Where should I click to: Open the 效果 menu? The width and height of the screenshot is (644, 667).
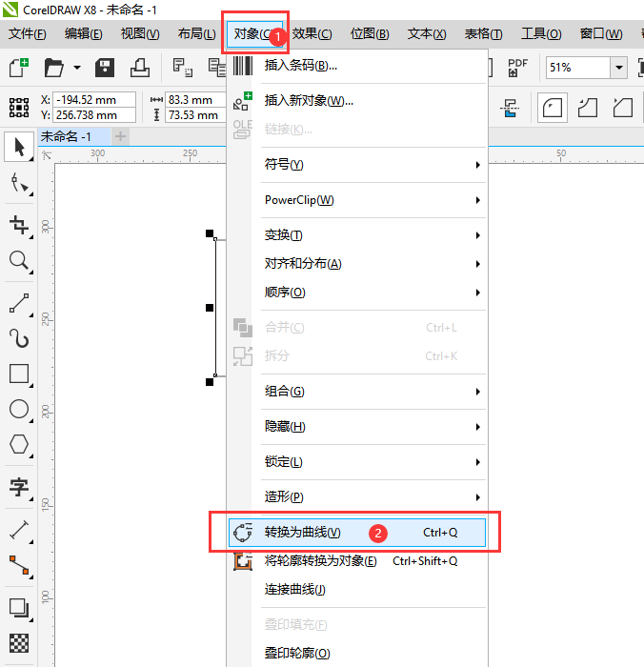pos(312,33)
